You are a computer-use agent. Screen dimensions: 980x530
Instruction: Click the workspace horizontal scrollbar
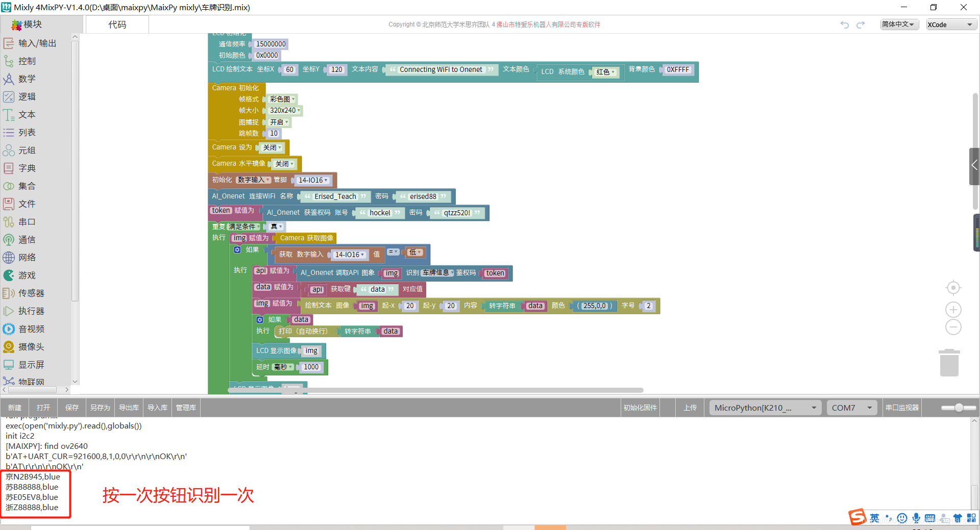pyautogui.click(x=435, y=390)
